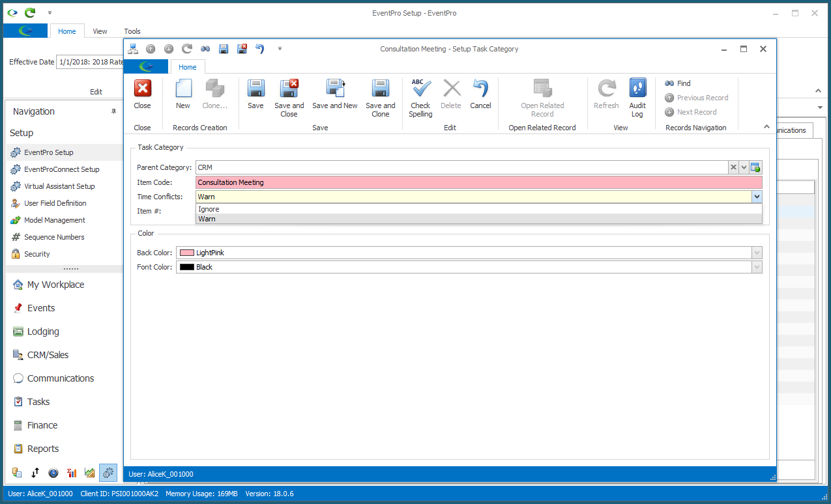Screen dimensions: 831x504
Task: Select Warn from Time Conflicts list
Action: 478,219
